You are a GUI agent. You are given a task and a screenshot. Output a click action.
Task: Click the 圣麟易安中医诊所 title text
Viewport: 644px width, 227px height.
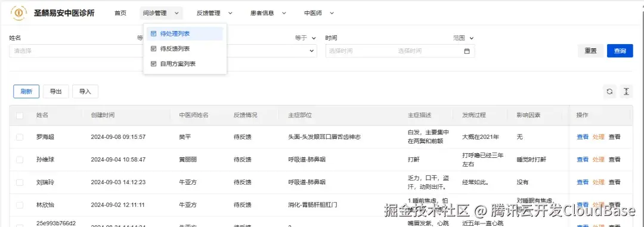pos(64,13)
